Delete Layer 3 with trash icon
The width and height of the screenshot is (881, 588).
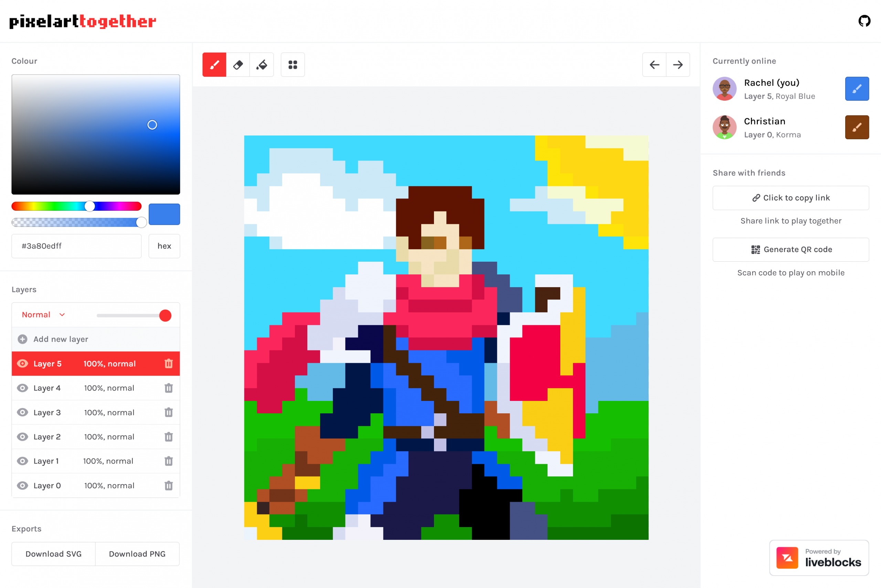(x=169, y=412)
